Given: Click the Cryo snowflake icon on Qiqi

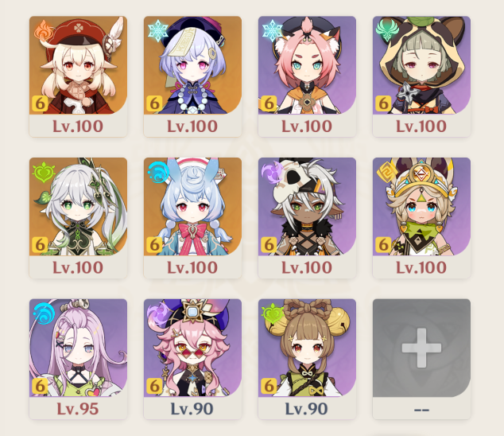Looking at the screenshot, I should 158,31.
